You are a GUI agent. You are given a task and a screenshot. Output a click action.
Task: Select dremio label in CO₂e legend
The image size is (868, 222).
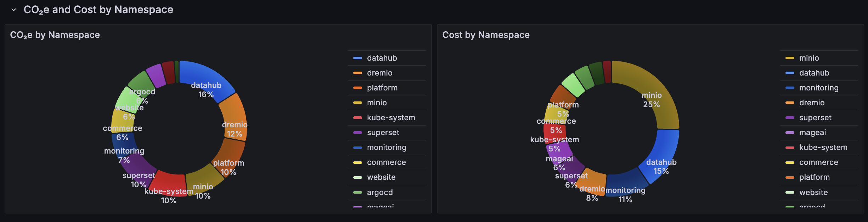tap(379, 73)
